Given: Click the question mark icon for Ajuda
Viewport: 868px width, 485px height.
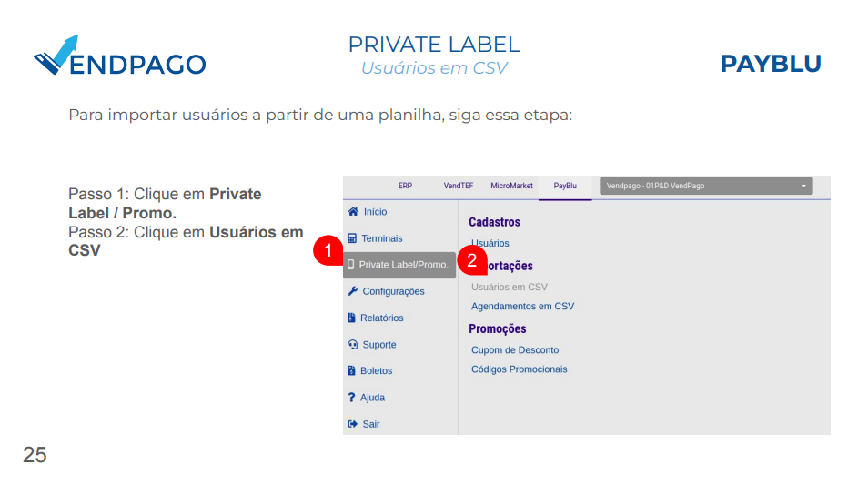Looking at the screenshot, I should [351, 397].
